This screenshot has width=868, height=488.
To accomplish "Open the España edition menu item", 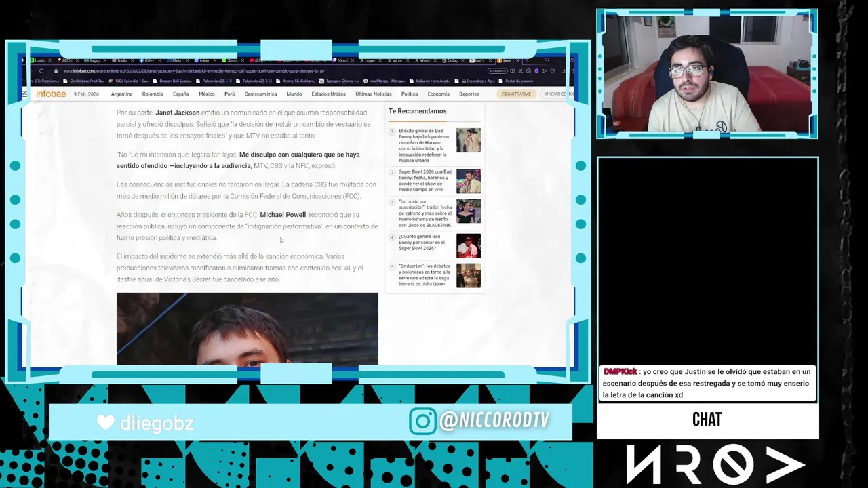I will pyautogui.click(x=180, y=94).
